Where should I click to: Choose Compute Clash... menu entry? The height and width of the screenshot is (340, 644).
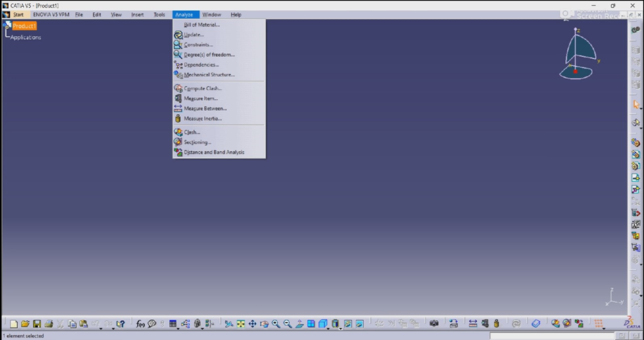point(219,88)
